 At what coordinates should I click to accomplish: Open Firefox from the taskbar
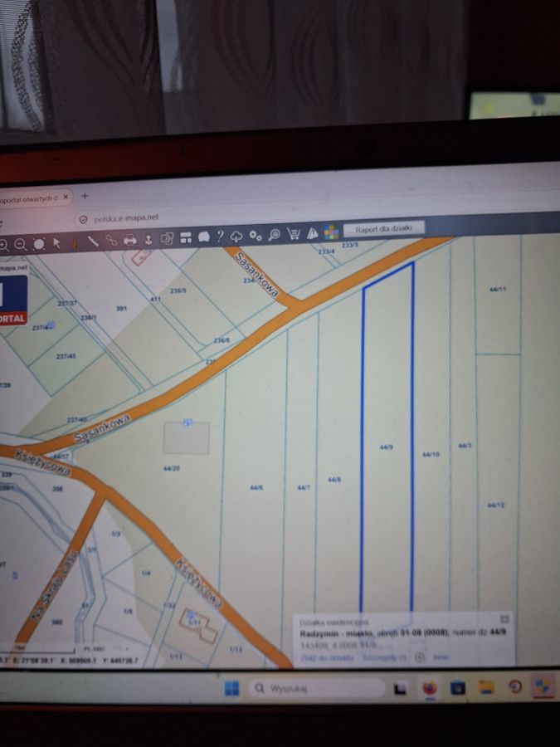430,687
